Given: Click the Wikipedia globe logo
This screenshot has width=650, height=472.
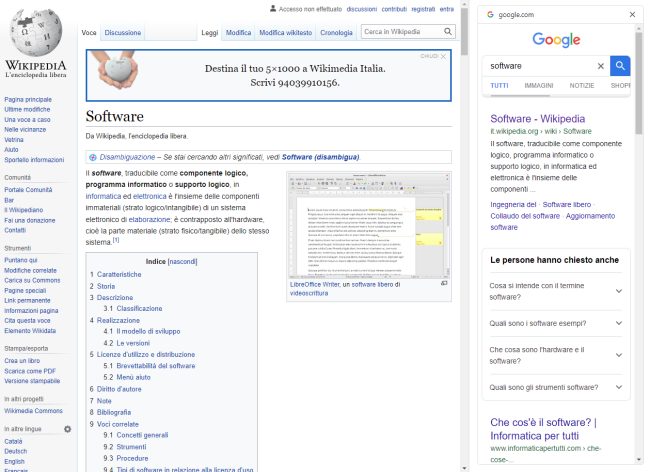Looking at the screenshot, I should [x=36, y=32].
